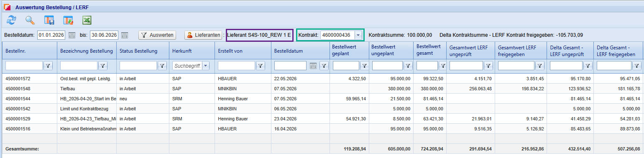
Task: Sort by Bezeichnung Bestellung column header
Action: click(87, 51)
